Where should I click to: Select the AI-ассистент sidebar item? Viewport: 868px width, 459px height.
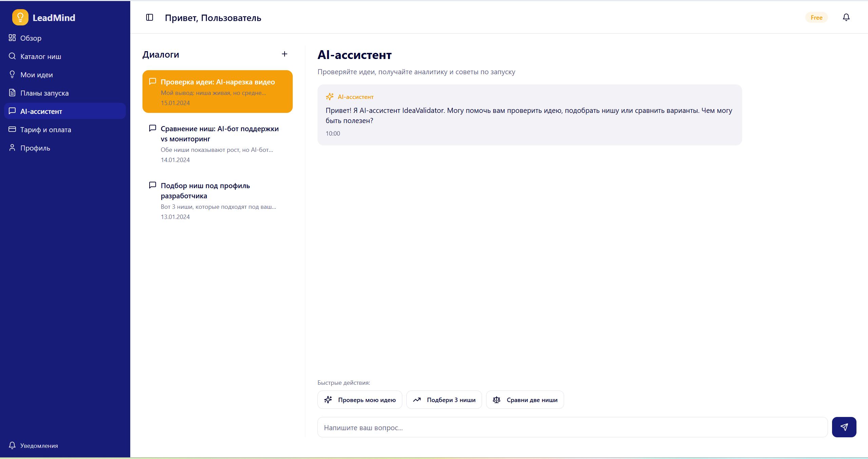41,111
